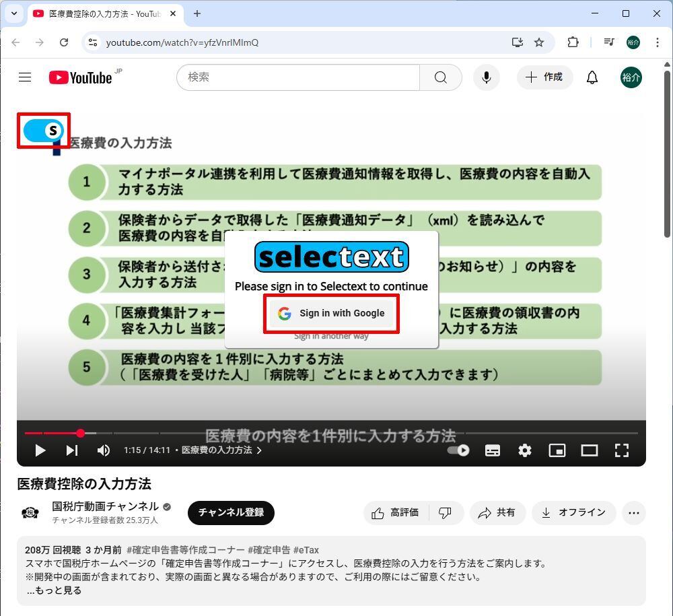Open the player settings gear

[x=524, y=450]
